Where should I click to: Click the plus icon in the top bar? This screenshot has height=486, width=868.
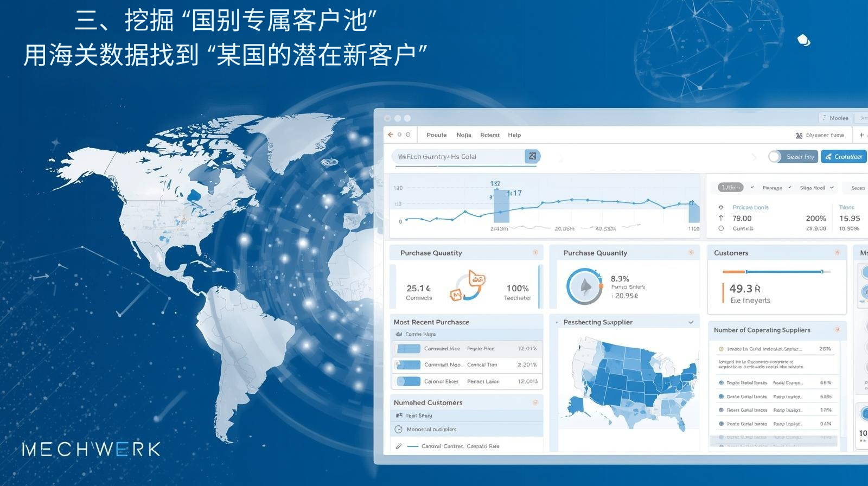(861, 135)
